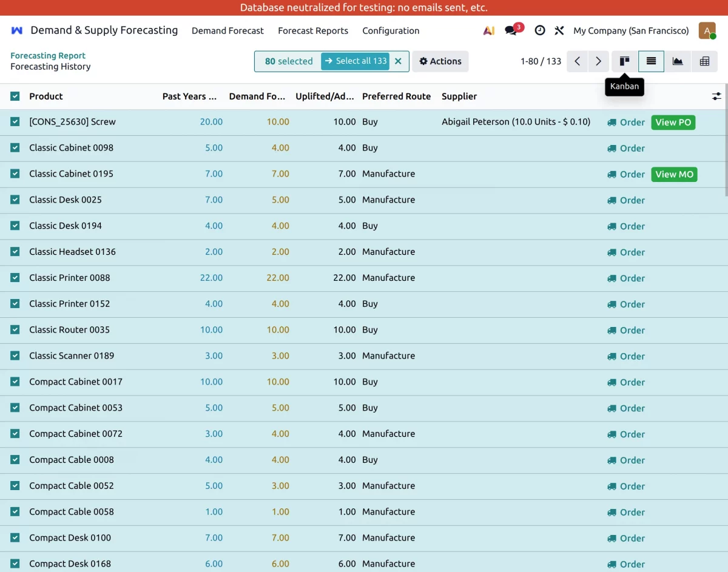This screenshot has width=728, height=572.
Task: Click Order for Compact Cabinet 0017
Action: click(626, 383)
